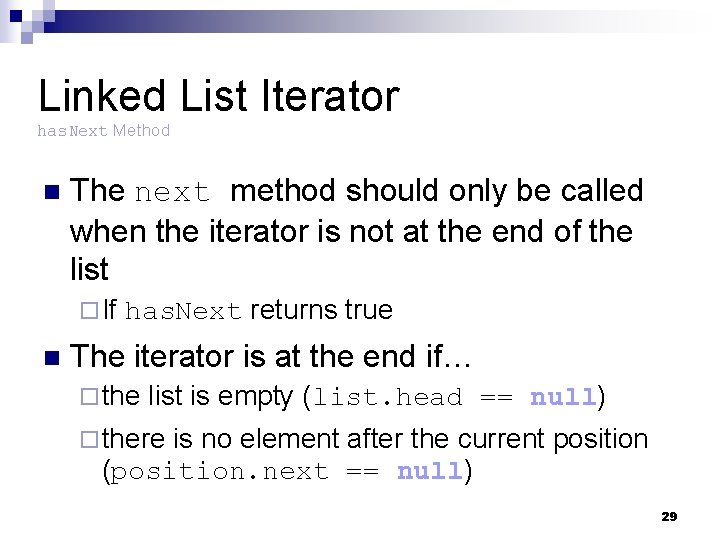Click the 'Linked List Iterator' title

click(x=219, y=96)
